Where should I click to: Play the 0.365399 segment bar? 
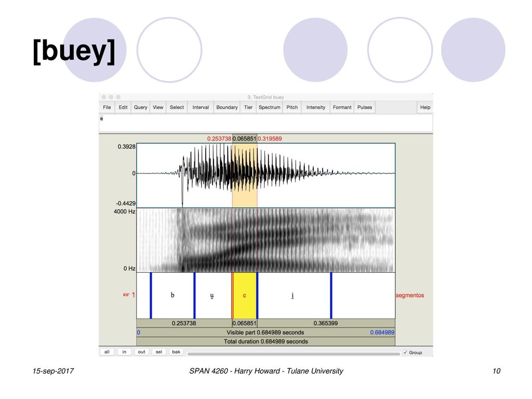326,323
